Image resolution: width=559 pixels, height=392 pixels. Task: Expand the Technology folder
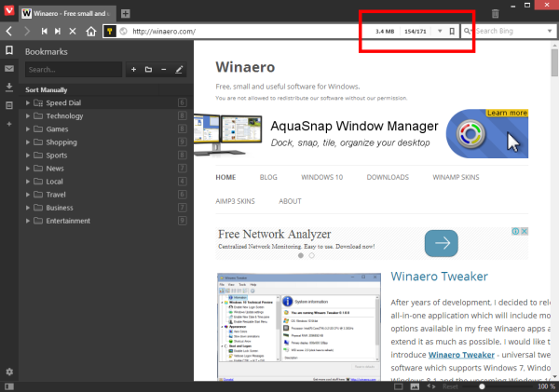click(27, 116)
